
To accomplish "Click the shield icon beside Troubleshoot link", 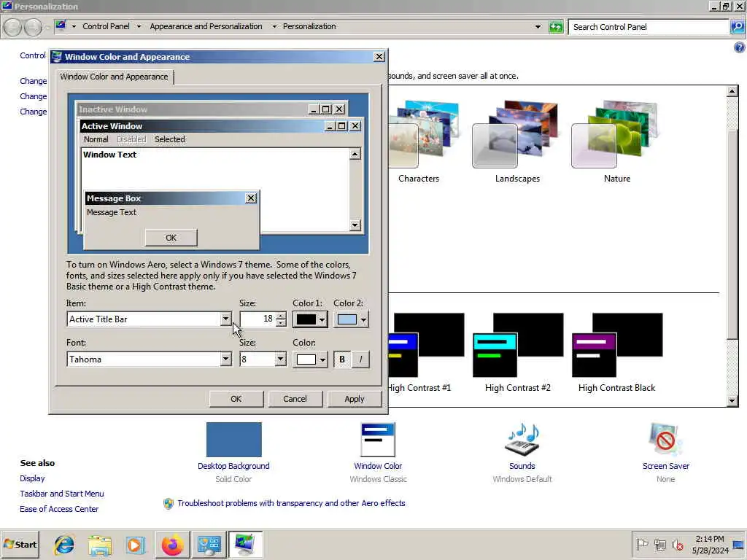I will click(169, 503).
